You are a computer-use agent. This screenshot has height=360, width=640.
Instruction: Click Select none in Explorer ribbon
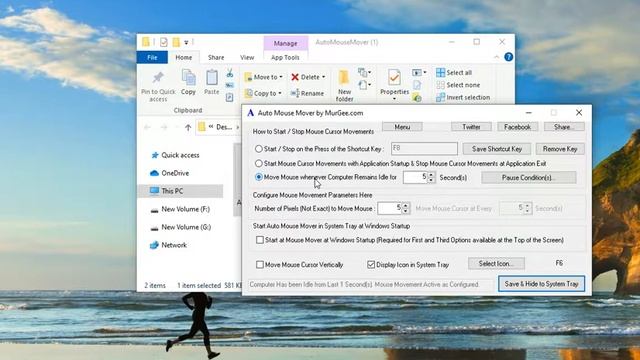458,85
